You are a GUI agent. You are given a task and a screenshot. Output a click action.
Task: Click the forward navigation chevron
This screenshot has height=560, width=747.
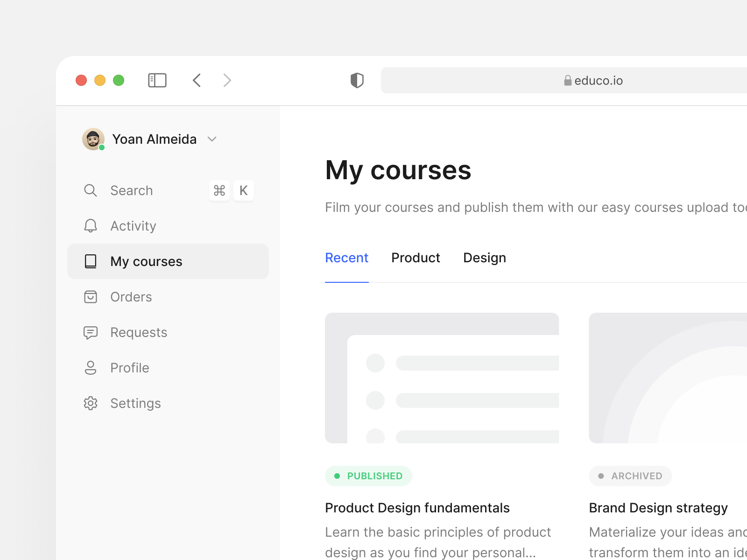click(227, 80)
